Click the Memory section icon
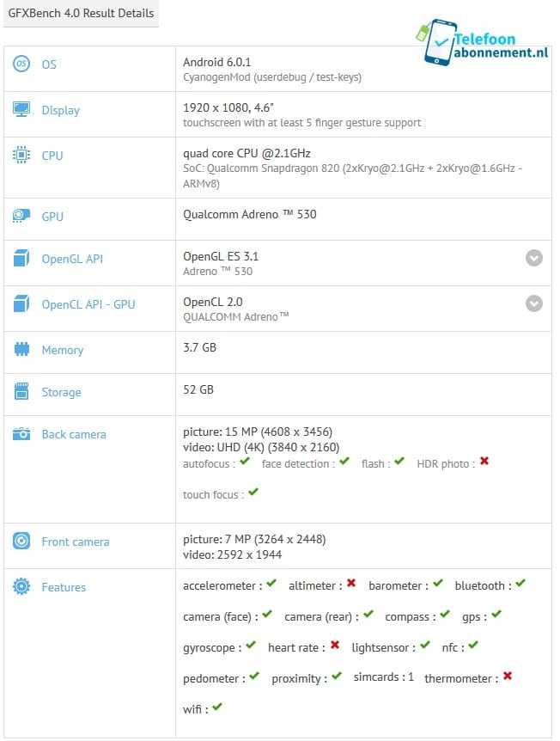This screenshot has height=741, width=560. pyautogui.click(x=21, y=350)
